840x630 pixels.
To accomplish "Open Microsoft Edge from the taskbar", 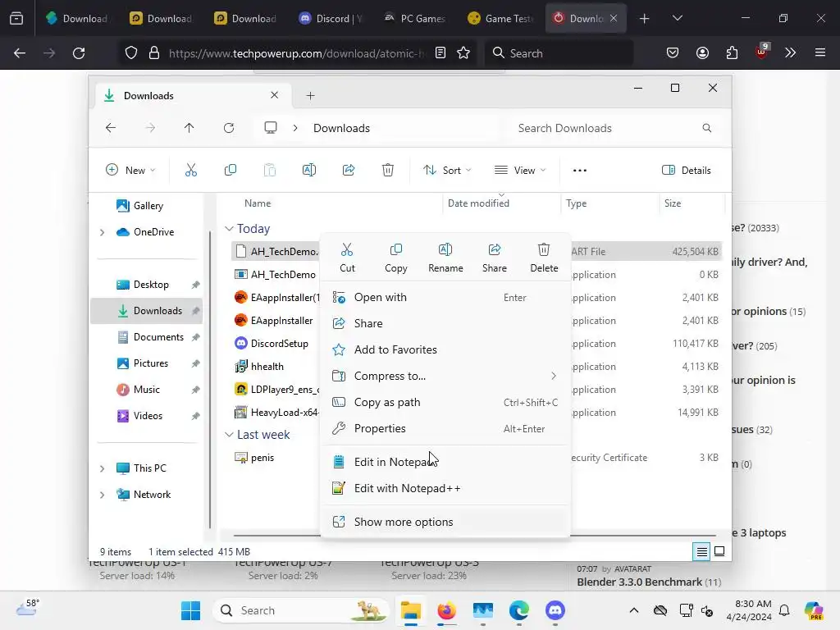I will pos(518,610).
